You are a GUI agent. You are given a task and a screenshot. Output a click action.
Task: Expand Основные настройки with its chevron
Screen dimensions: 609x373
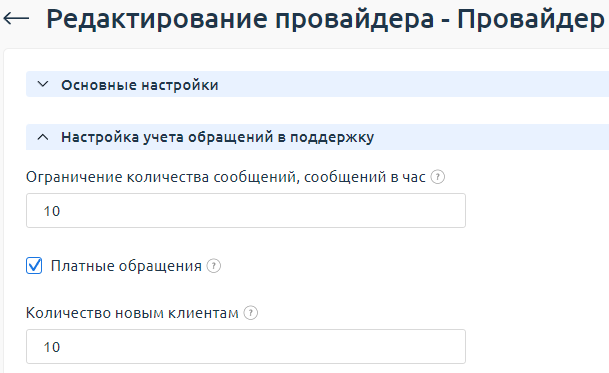click(x=43, y=84)
